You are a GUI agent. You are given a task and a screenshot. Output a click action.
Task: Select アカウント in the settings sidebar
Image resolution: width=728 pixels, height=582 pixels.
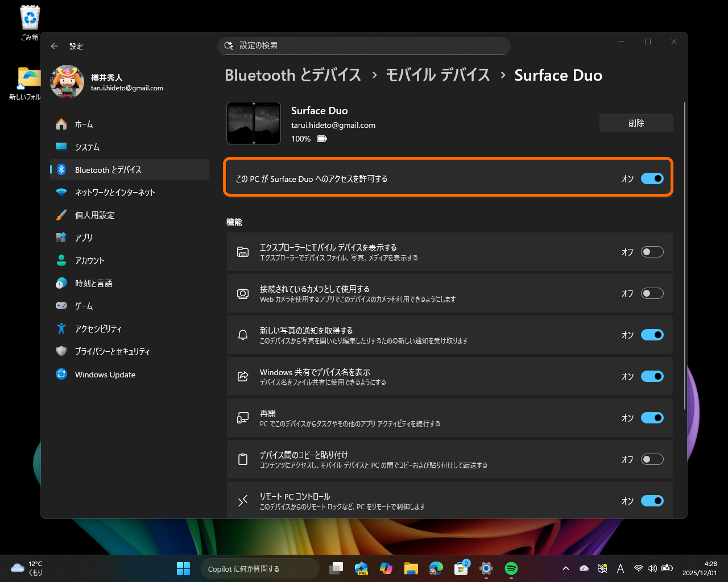click(89, 260)
